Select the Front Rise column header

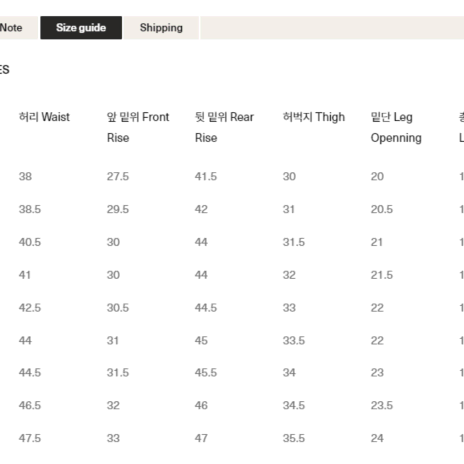138,127
